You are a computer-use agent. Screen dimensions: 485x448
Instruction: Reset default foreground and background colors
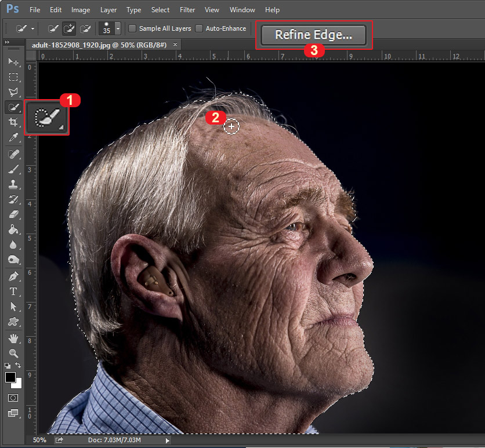tap(8, 366)
